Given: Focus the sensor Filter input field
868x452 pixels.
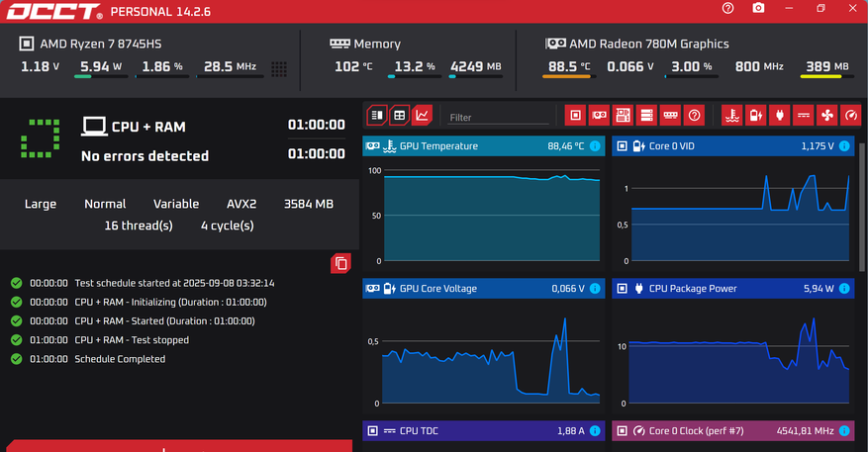Looking at the screenshot, I should point(498,118).
